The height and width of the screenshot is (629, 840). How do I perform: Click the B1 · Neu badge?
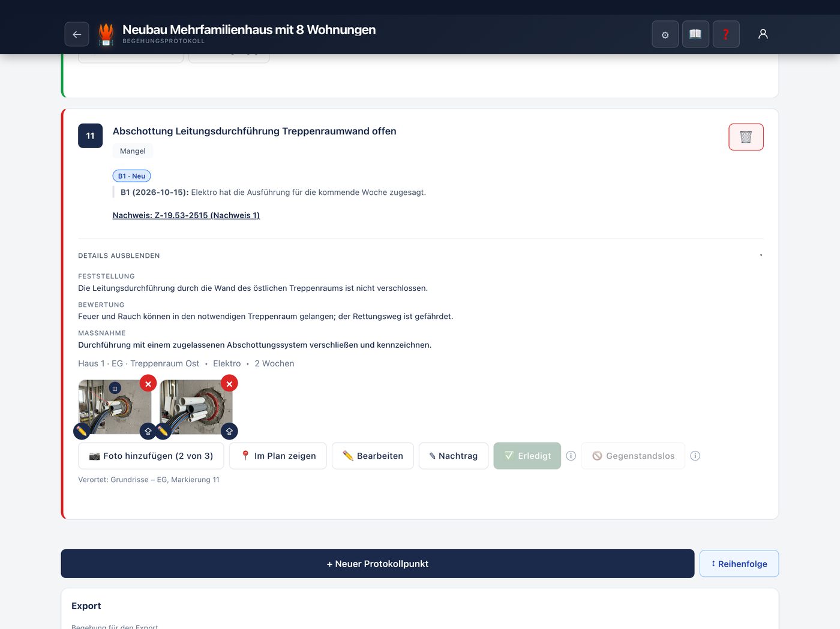click(x=131, y=176)
